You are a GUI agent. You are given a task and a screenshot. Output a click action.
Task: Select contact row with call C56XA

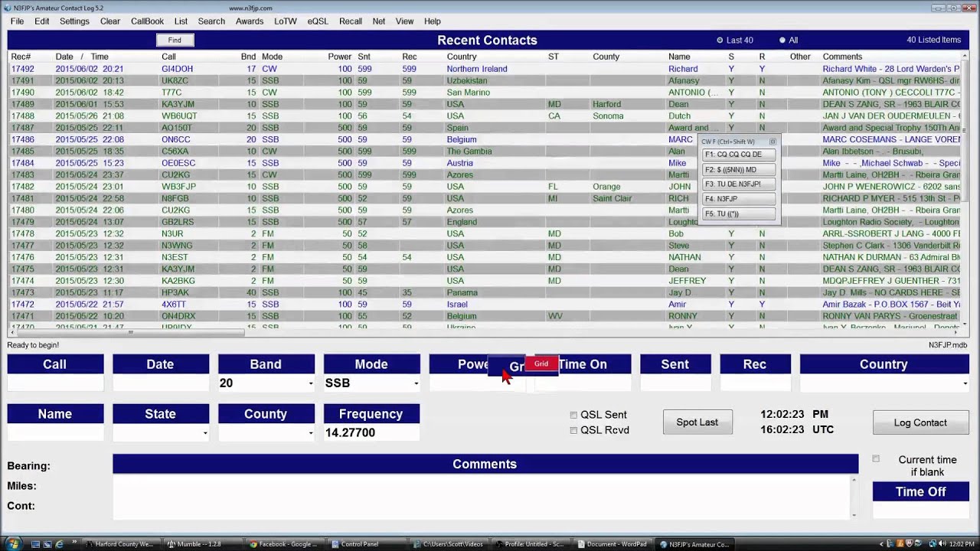point(484,152)
